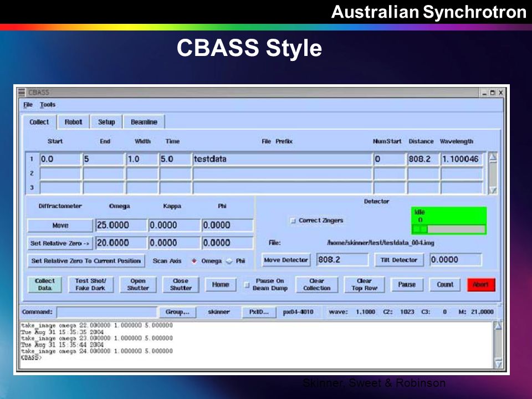Click the Close Shutter button

pyautogui.click(x=181, y=284)
